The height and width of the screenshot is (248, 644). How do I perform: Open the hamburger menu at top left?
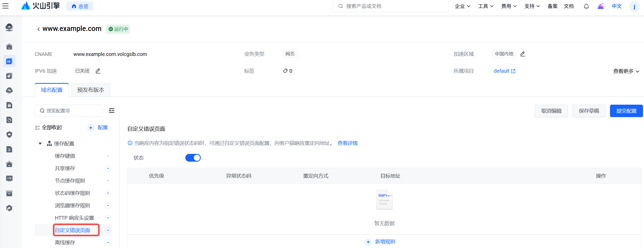pyautogui.click(x=5, y=6)
